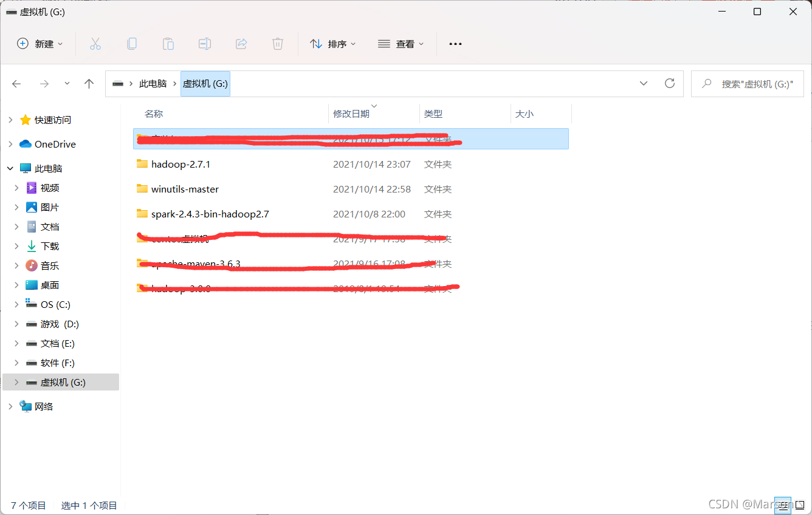Click the Delete trash icon
The height and width of the screenshot is (515, 812).
pyautogui.click(x=278, y=44)
